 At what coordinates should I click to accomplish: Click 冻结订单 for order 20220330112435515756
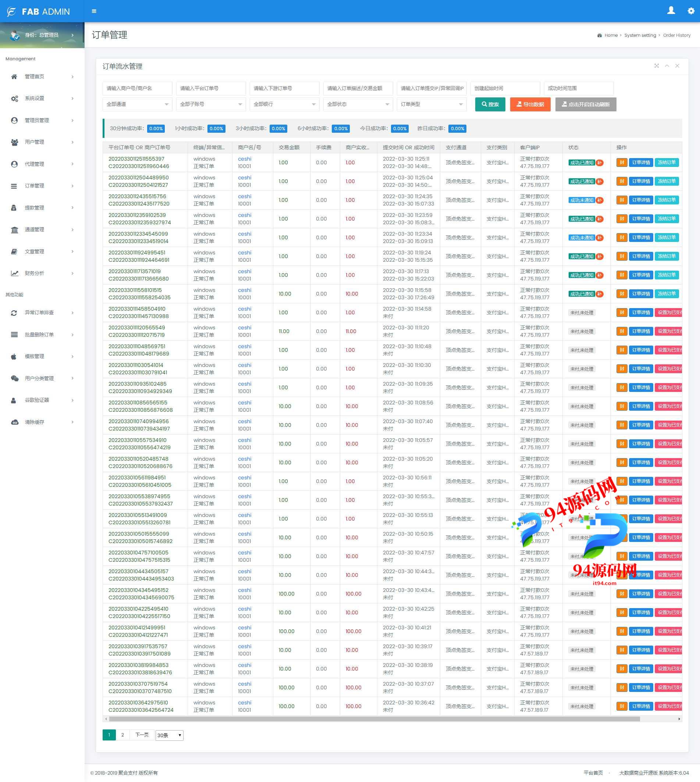667,200
